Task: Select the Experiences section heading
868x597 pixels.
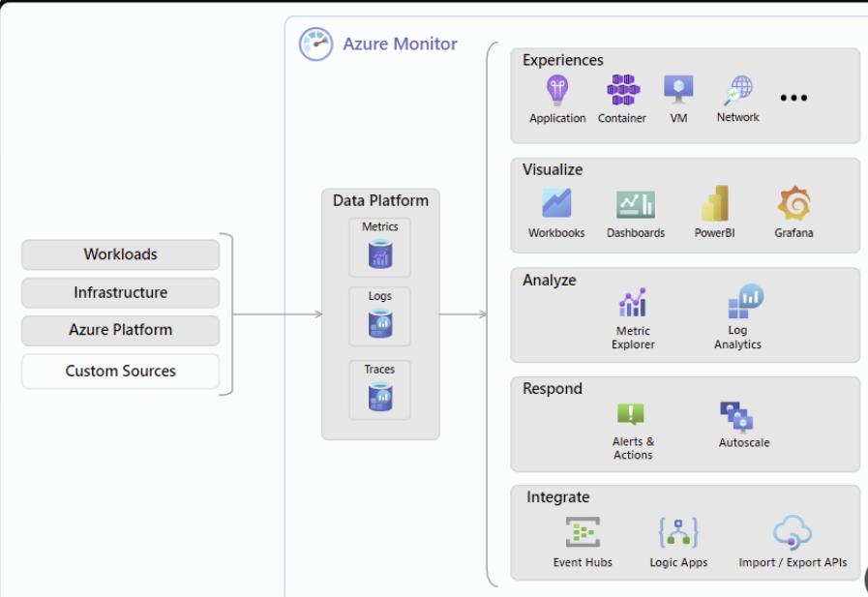Action: point(563,60)
